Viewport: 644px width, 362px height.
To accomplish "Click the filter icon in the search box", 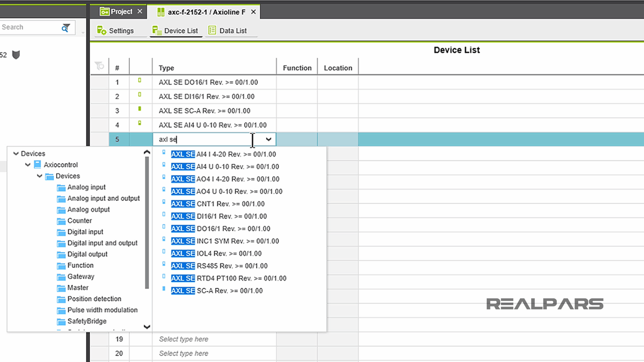I will pos(65,27).
